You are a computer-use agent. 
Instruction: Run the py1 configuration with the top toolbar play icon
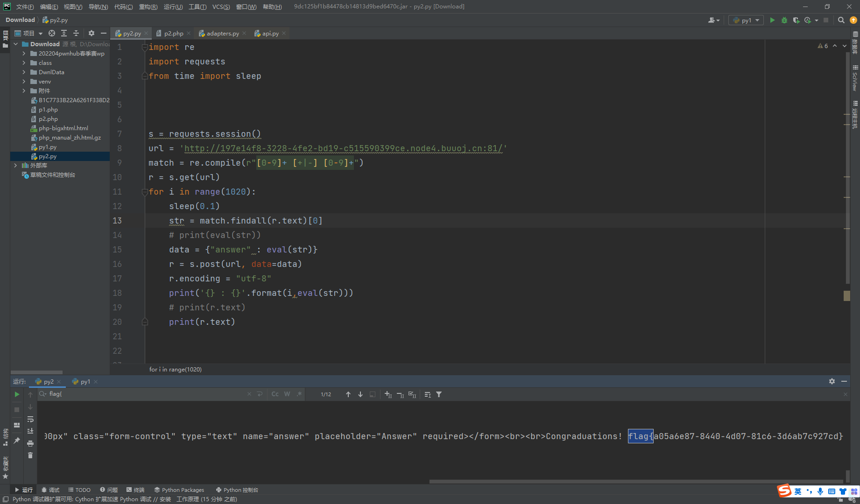coord(772,20)
